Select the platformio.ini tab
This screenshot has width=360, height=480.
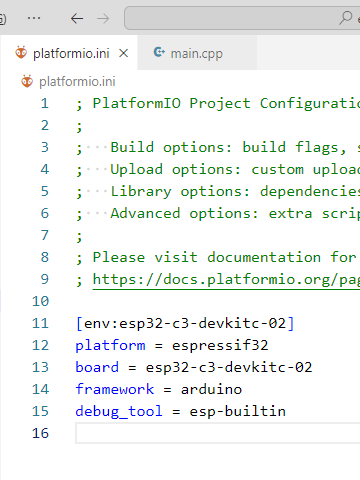(69, 53)
